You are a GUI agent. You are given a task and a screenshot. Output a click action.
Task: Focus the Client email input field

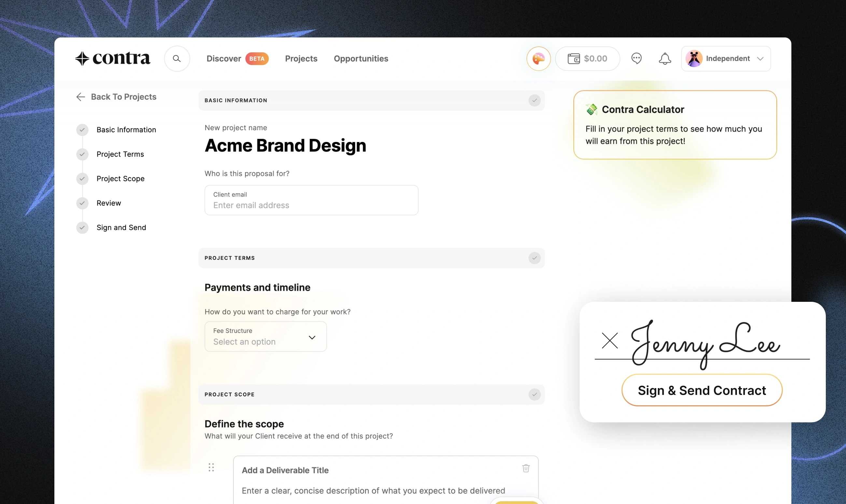311,200
